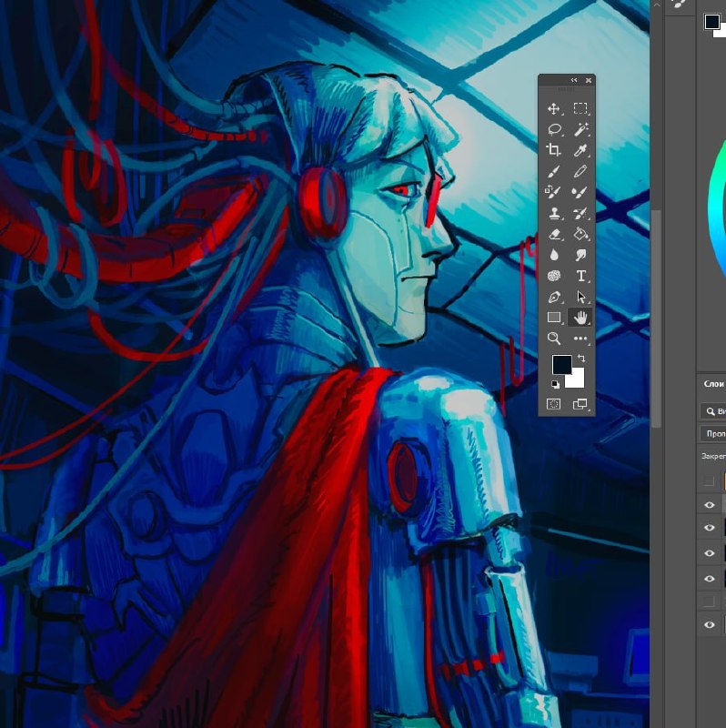Collapse the floating tools panel with double arrows
This screenshot has height=728, width=726.
pos(574,80)
